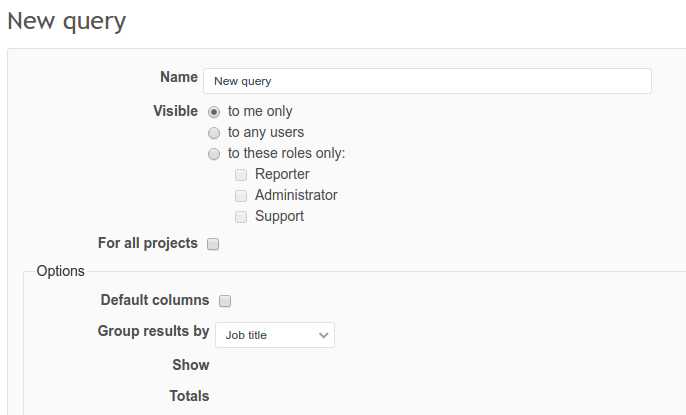Click the 'Visible' field label
This screenshot has width=686, height=415.
[175, 111]
